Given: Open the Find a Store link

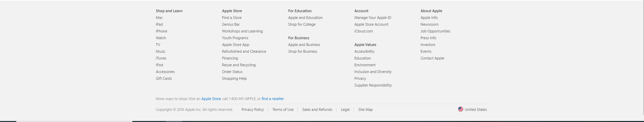Looking at the screenshot, I should click(x=232, y=18).
